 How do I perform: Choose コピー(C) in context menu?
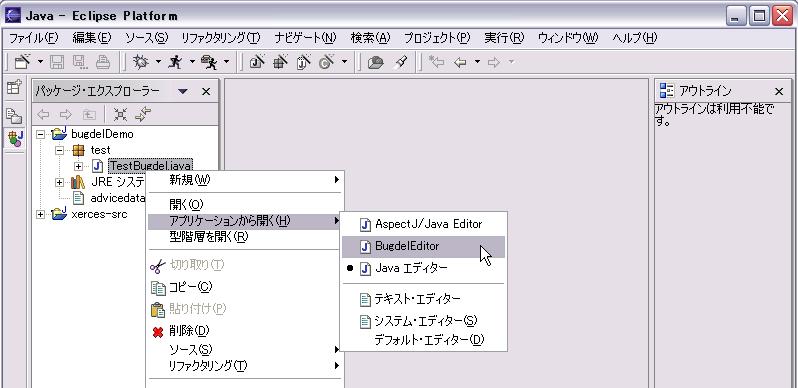pos(245,287)
